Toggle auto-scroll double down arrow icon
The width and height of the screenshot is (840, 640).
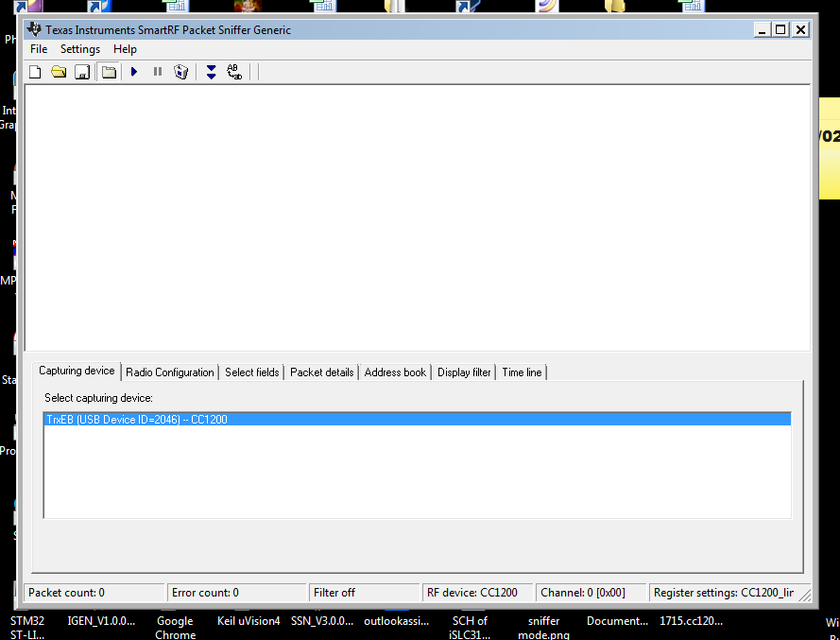pos(211,72)
